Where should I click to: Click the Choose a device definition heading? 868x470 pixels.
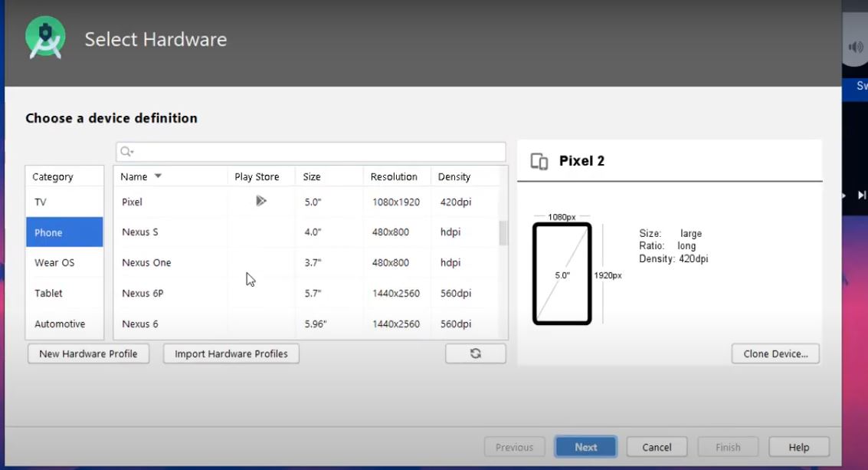[111, 118]
